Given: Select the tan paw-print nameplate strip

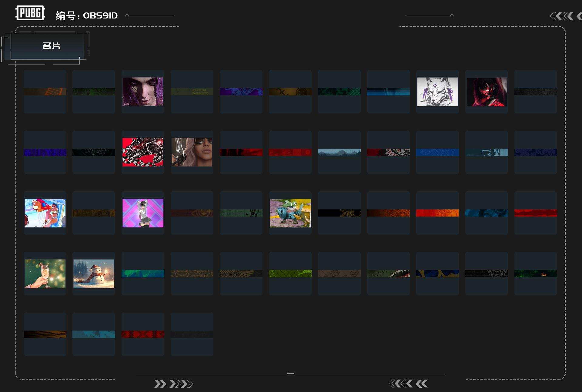Looking at the screenshot, I should 339,273.
